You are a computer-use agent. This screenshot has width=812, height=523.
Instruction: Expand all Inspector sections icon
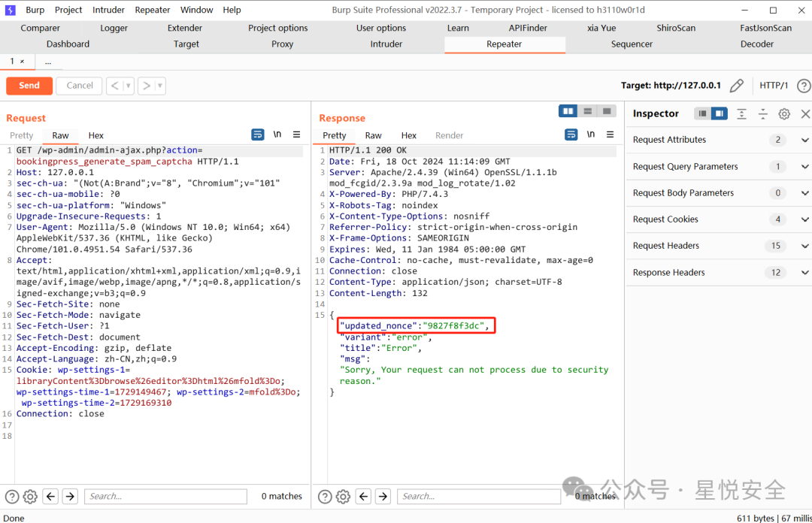741,114
